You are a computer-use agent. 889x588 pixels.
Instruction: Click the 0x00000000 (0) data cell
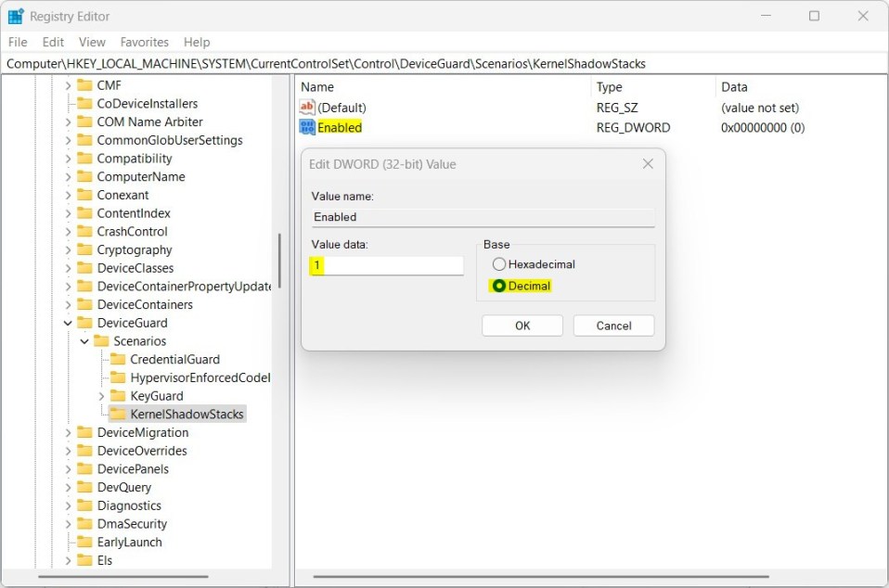(x=763, y=127)
